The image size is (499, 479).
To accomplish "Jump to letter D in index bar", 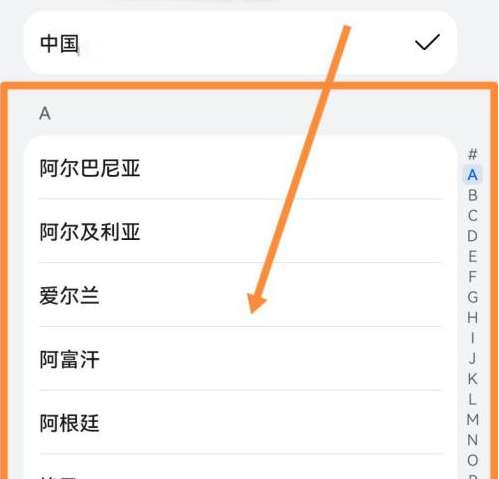I will pos(472,236).
